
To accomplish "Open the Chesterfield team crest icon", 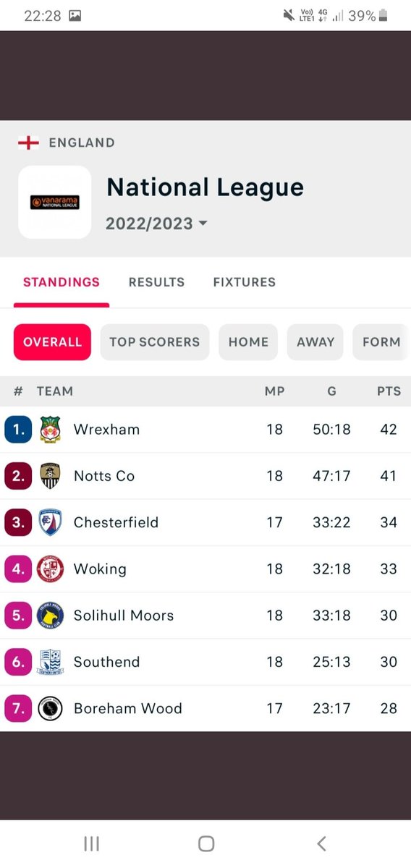I will pyautogui.click(x=51, y=522).
